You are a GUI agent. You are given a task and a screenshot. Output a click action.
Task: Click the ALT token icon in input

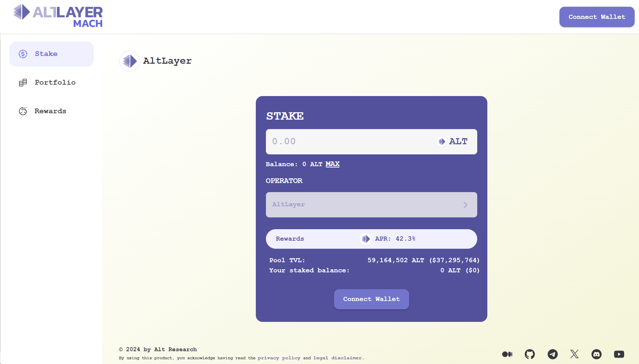point(442,142)
